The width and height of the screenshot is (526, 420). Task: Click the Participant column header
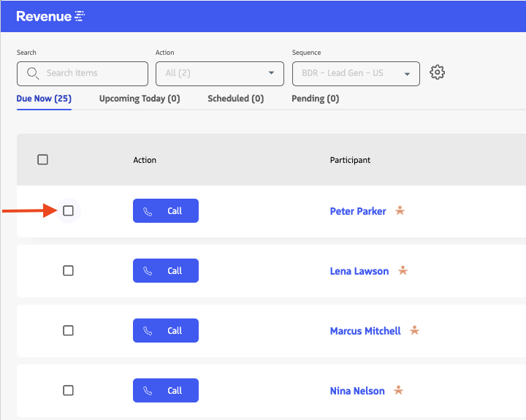coord(350,160)
